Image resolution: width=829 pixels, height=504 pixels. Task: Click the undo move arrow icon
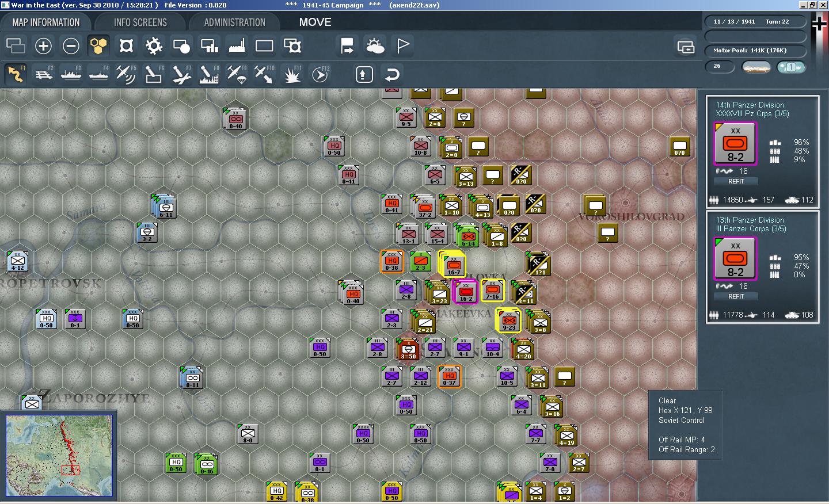392,74
